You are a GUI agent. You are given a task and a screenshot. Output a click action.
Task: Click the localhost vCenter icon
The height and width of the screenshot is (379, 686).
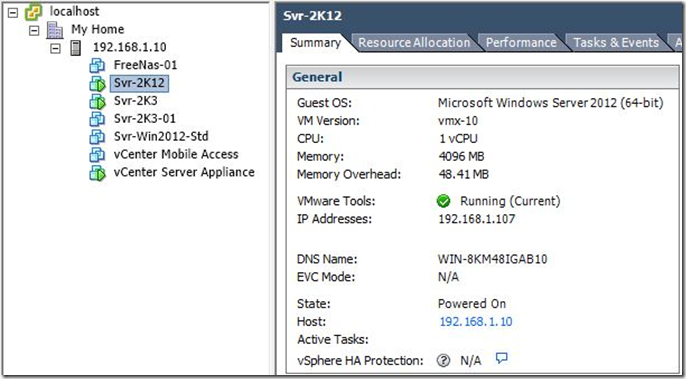(33, 12)
